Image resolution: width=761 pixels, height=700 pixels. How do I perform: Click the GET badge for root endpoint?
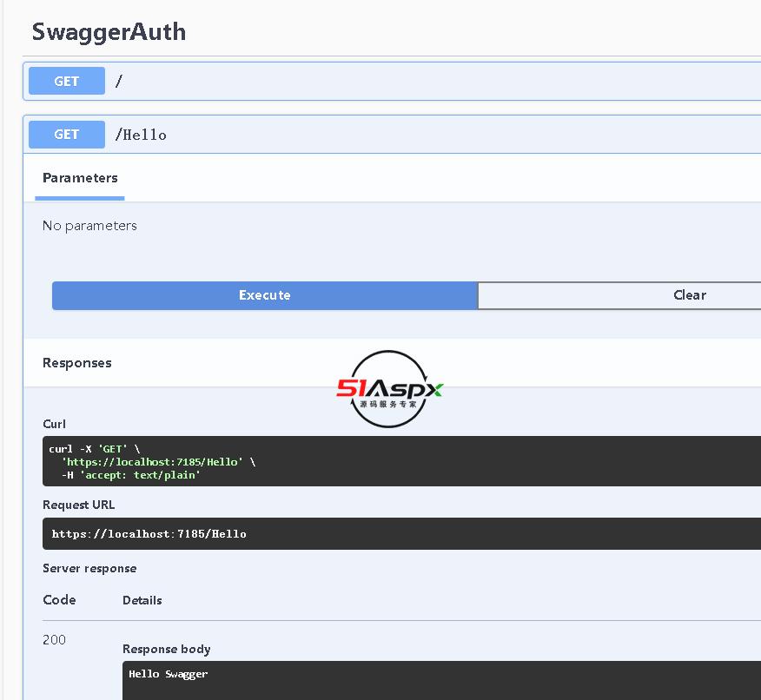(x=67, y=81)
